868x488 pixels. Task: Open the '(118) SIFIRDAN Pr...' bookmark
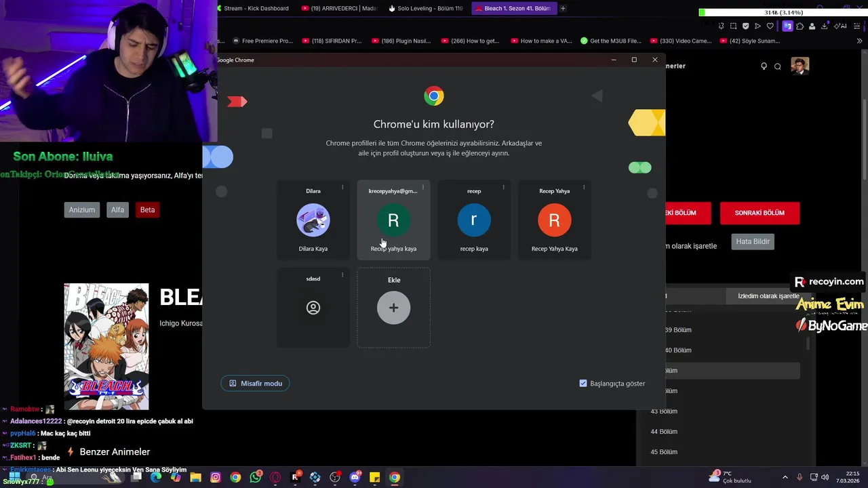[x=332, y=41]
